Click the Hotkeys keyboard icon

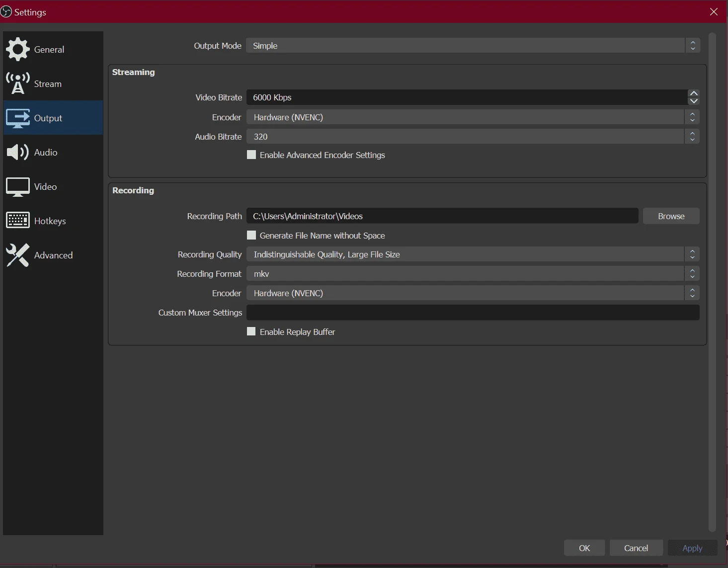(18, 221)
